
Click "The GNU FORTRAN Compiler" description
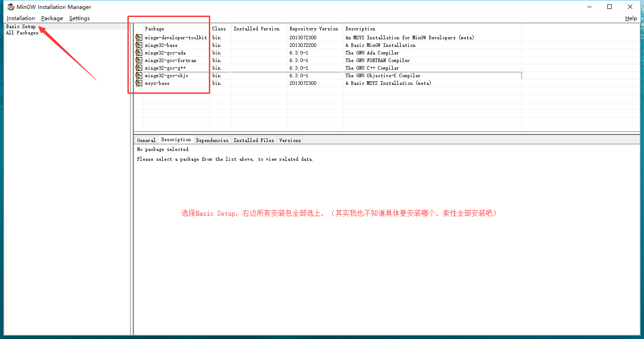[x=377, y=60]
